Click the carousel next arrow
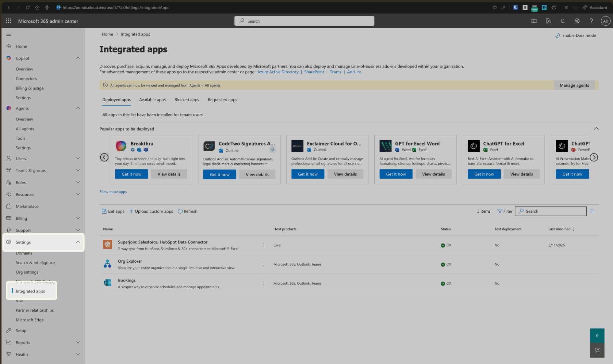This screenshot has height=364, width=613. tap(594, 157)
